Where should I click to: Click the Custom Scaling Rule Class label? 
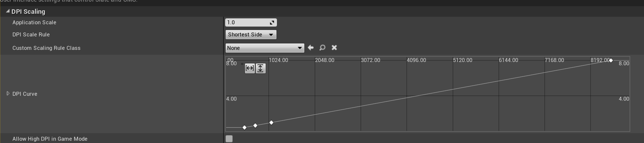pos(46,48)
